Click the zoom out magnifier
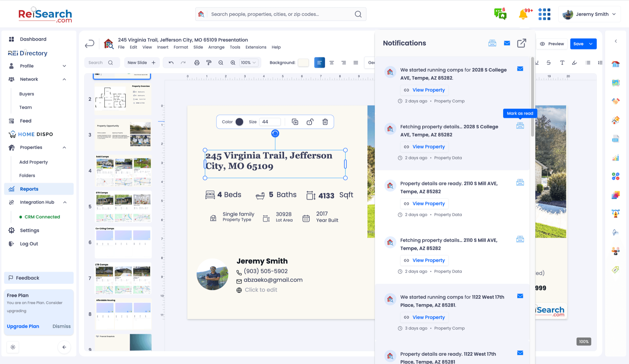The height and width of the screenshot is (364, 629). pyautogui.click(x=221, y=63)
